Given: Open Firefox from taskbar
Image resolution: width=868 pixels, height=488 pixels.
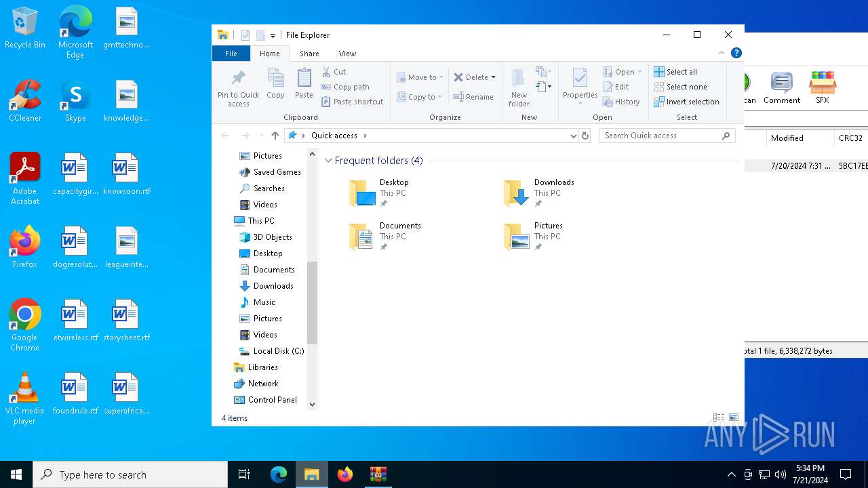Looking at the screenshot, I should pos(345,474).
